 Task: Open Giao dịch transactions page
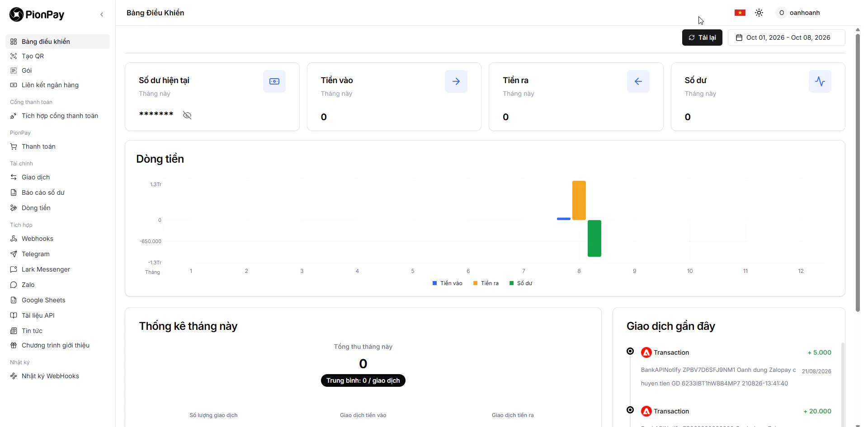[x=57, y=177]
